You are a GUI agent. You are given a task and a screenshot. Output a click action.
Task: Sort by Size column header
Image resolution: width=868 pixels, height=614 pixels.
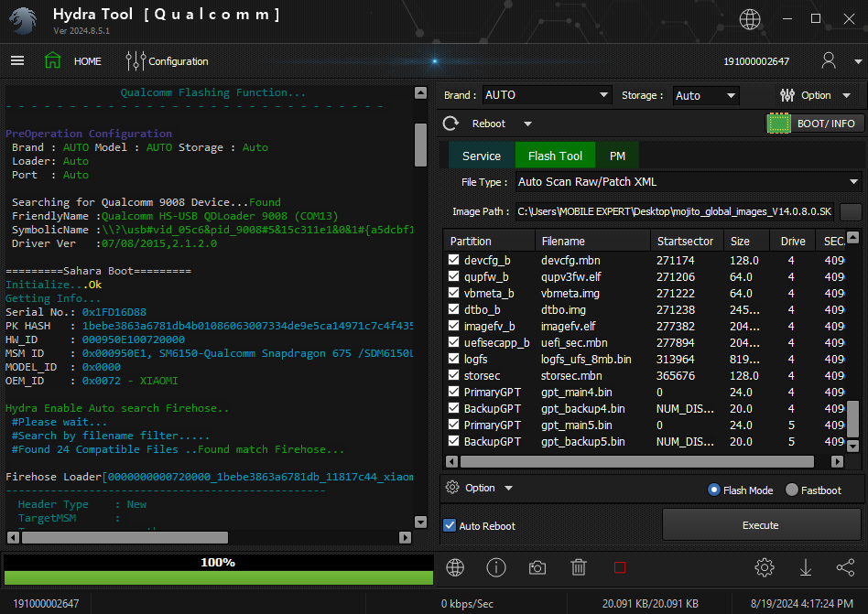click(x=747, y=242)
